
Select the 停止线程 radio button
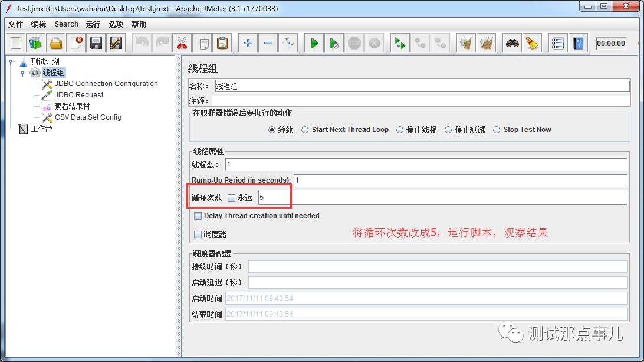click(x=400, y=130)
